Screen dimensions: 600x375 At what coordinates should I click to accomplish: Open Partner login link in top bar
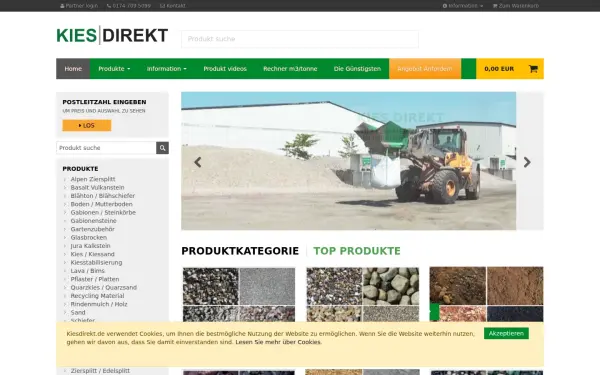[x=79, y=6]
